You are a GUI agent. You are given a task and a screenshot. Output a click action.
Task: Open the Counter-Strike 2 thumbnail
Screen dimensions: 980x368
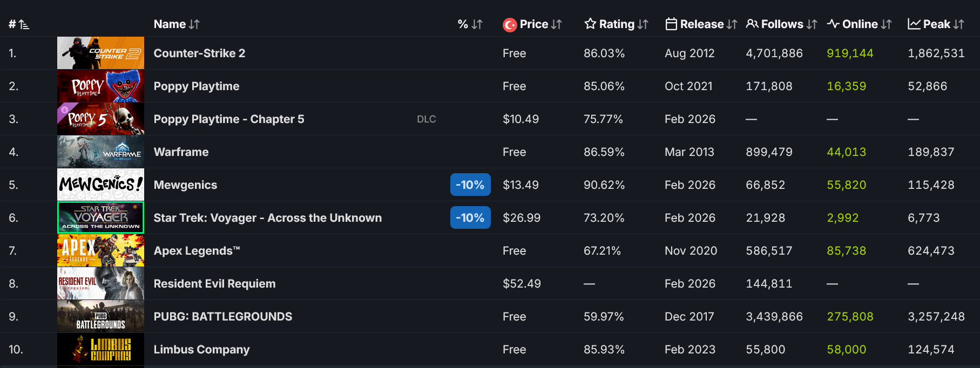point(100,53)
